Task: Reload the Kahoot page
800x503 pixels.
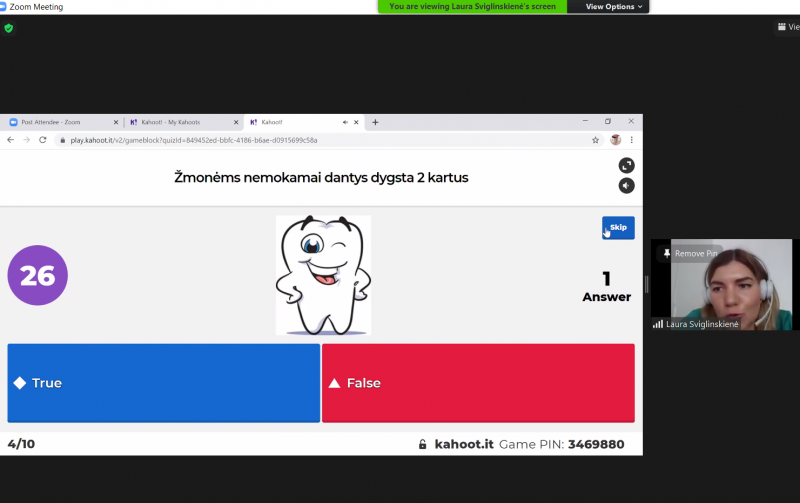Action: 43,140
